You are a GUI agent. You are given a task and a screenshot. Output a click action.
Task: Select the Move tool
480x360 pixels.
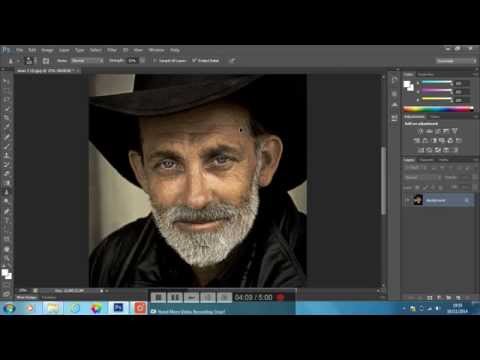click(x=6, y=82)
